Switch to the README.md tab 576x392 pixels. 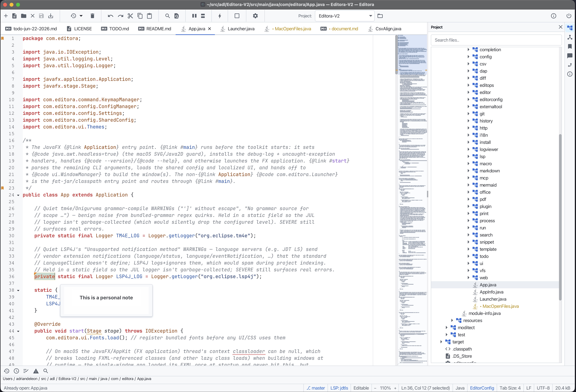tap(155, 29)
